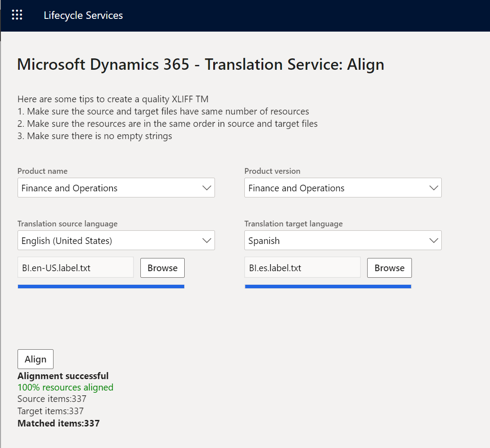
Task: Browse for the Spanish target file
Action: pos(390,268)
